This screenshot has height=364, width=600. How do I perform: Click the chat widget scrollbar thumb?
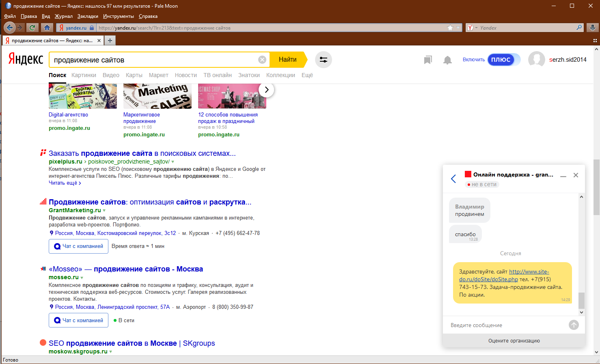(581, 301)
